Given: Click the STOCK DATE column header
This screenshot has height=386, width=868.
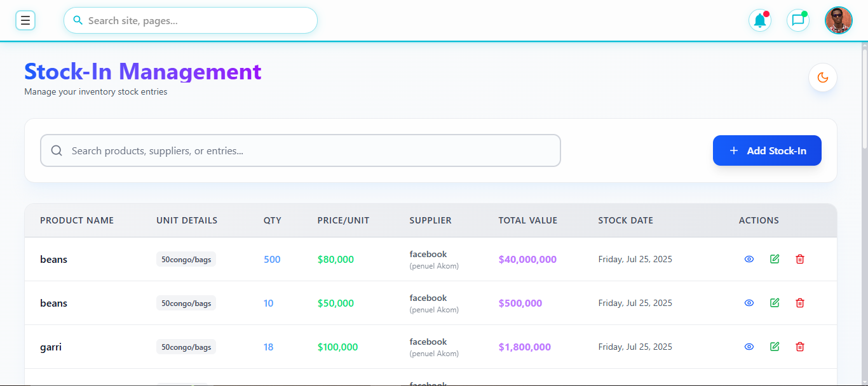Looking at the screenshot, I should 625,220.
